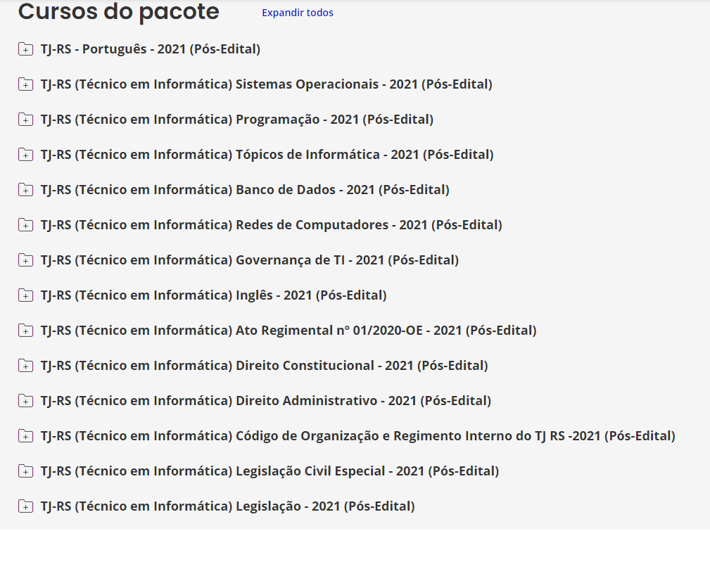Click folder plus icon for Programação

(x=25, y=120)
